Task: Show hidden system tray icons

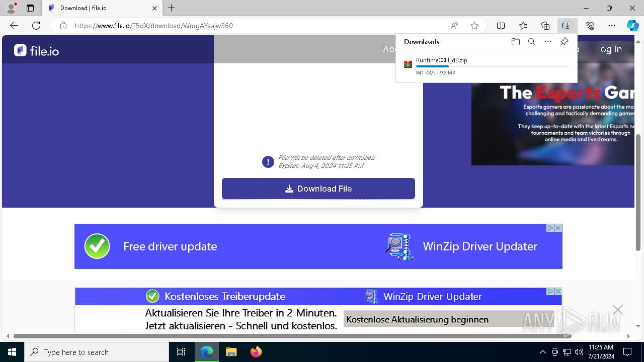Action: [x=542, y=352]
